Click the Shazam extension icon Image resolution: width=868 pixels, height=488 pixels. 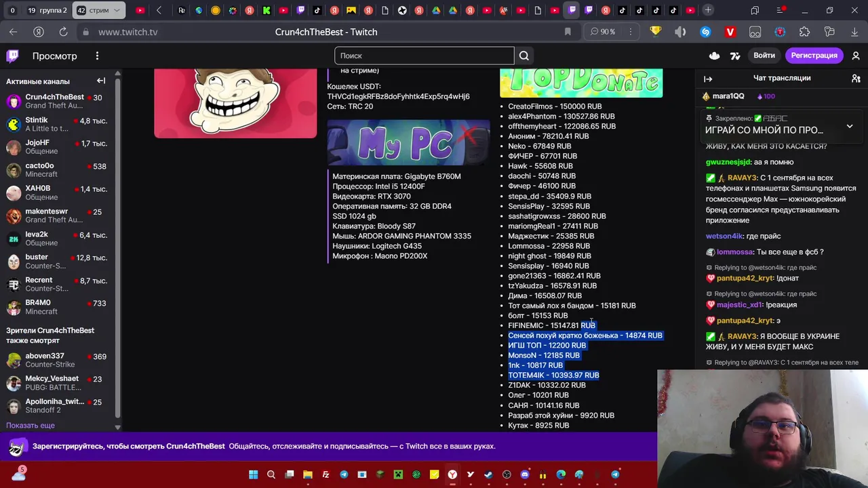[x=705, y=32]
